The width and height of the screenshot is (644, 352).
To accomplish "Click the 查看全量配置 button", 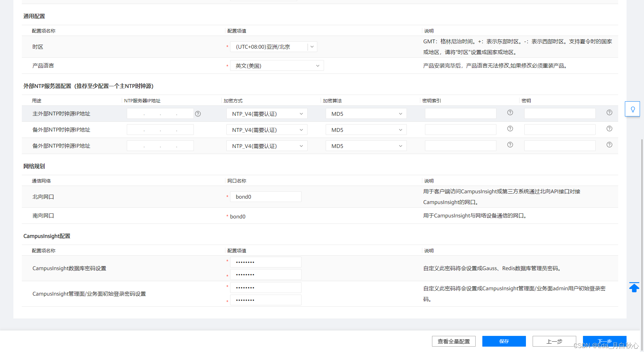I will click(454, 341).
